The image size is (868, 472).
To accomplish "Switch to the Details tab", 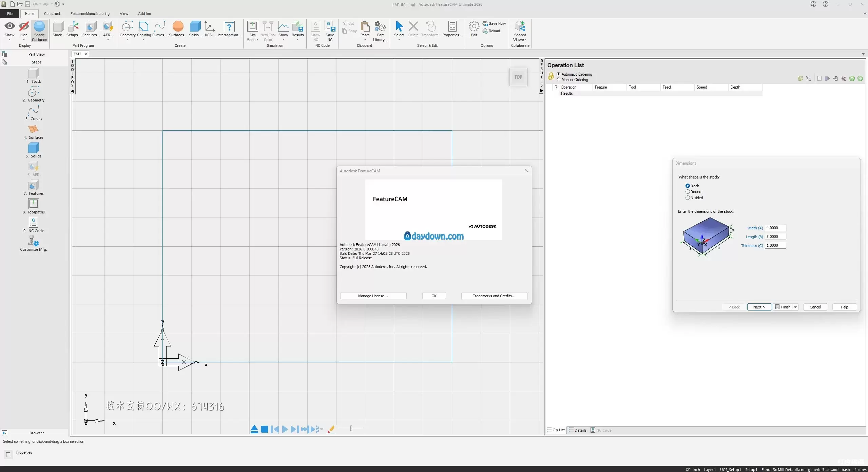I will tap(577, 430).
